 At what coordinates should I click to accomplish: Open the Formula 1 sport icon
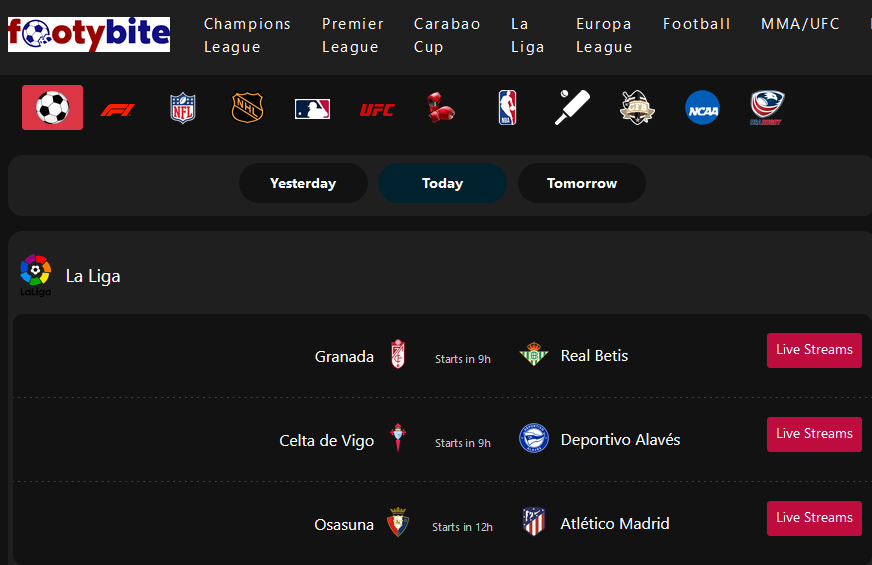[x=117, y=110]
